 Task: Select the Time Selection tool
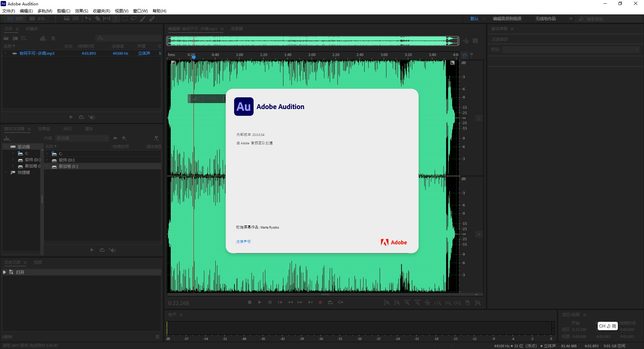115,18
